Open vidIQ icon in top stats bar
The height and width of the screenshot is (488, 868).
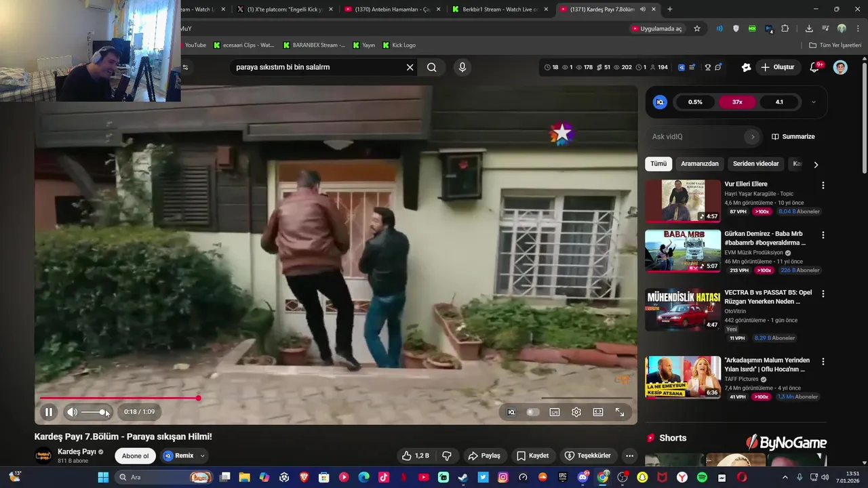coord(680,67)
